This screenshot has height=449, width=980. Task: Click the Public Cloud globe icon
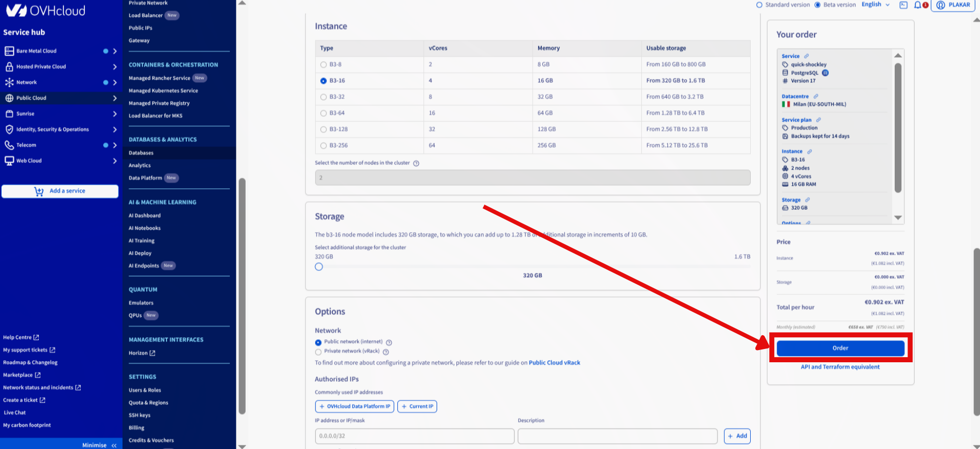click(9, 98)
